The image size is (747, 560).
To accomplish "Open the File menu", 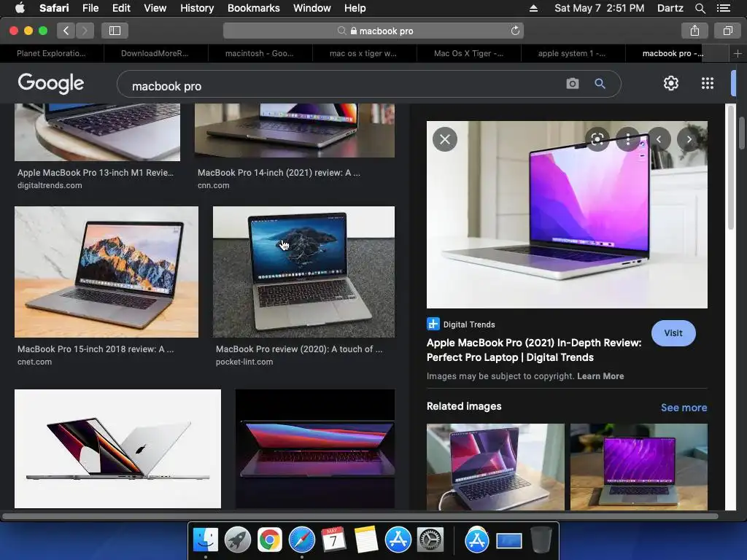I will pyautogui.click(x=90, y=8).
